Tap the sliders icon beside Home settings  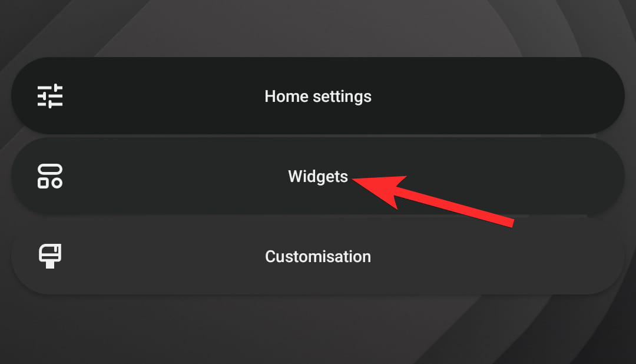tap(50, 96)
